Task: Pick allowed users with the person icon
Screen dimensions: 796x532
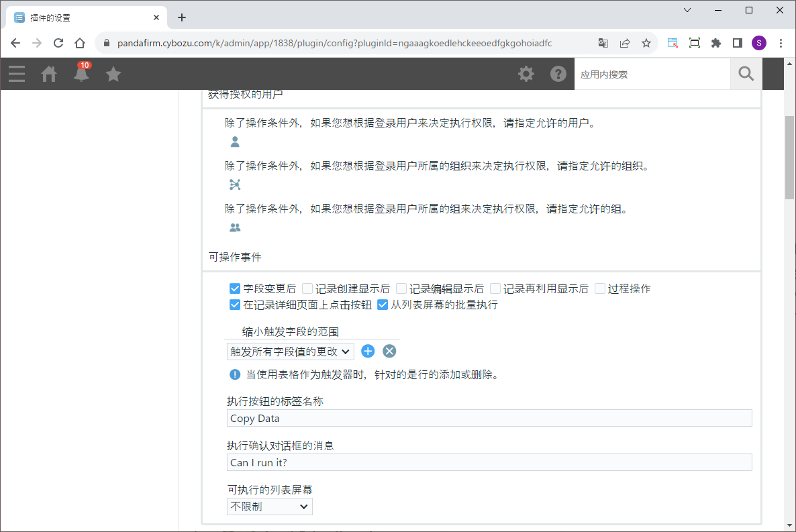Action: (x=235, y=142)
